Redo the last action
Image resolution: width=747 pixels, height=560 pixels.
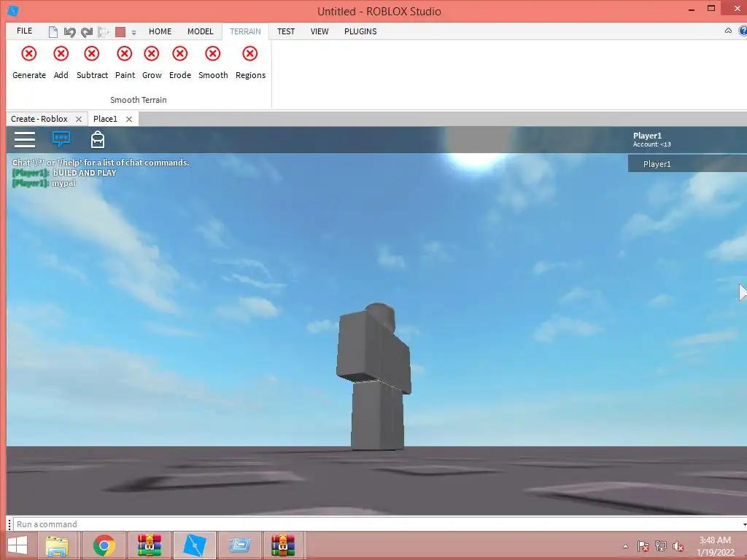tap(87, 32)
